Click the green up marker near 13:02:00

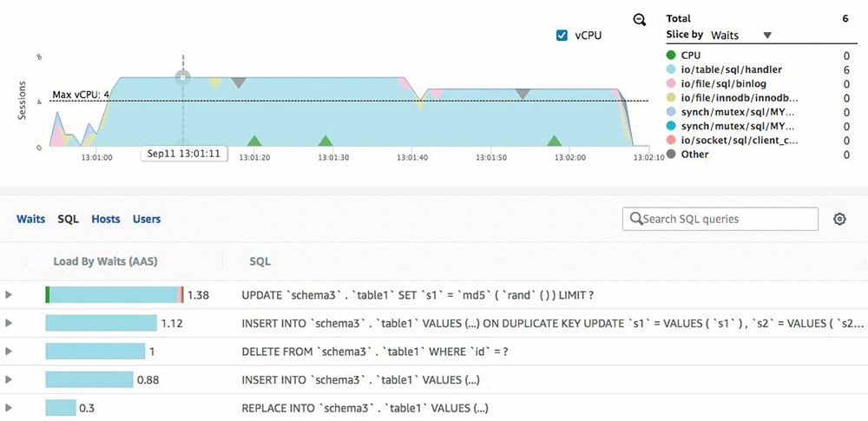click(x=554, y=141)
